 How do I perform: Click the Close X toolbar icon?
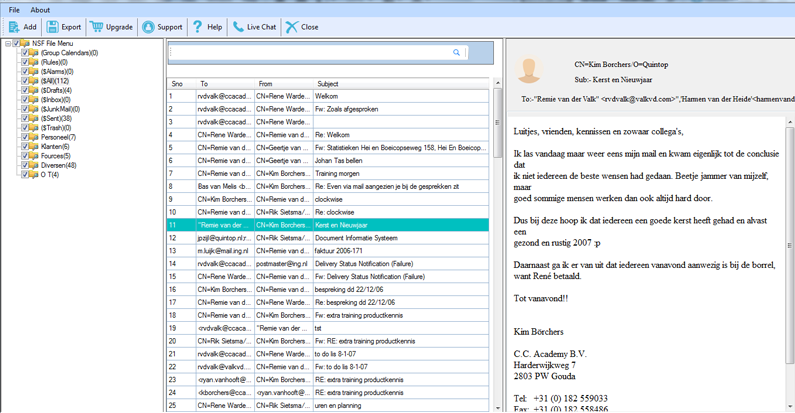tap(292, 27)
